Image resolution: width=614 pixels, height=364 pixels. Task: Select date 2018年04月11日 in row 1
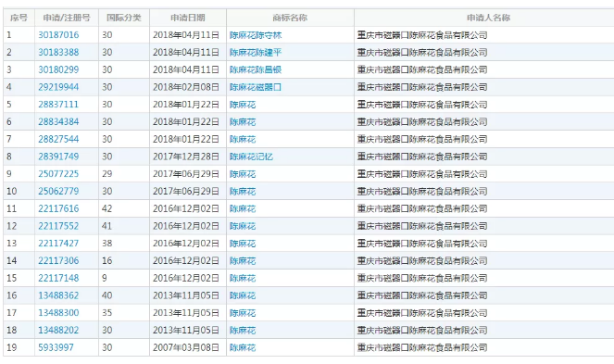pyautogui.click(x=186, y=35)
